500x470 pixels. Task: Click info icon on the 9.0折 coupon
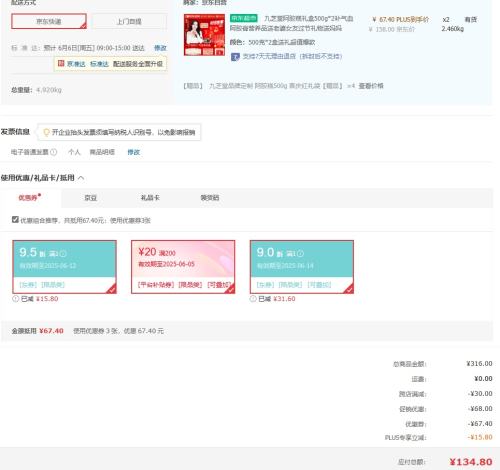(300, 254)
